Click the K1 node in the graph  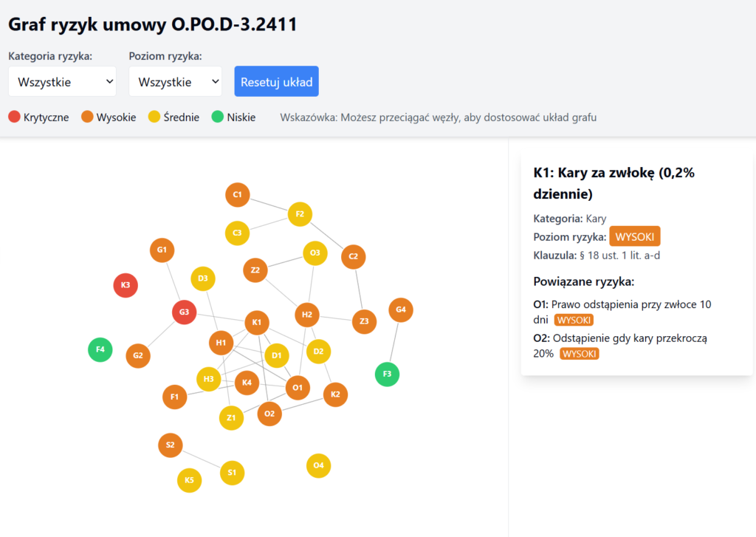pyautogui.click(x=257, y=322)
